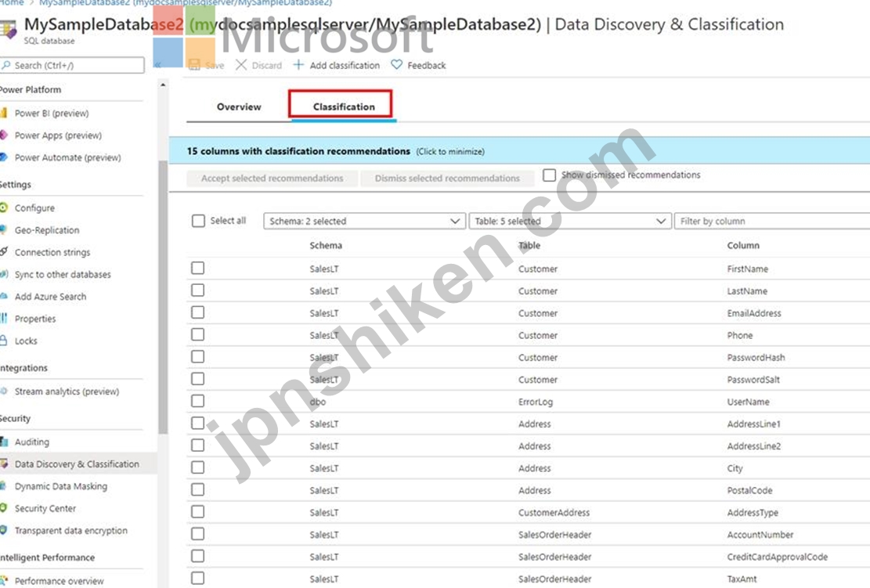
Task: Check the CreditCardApprovalCode column row
Action: click(x=197, y=557)
